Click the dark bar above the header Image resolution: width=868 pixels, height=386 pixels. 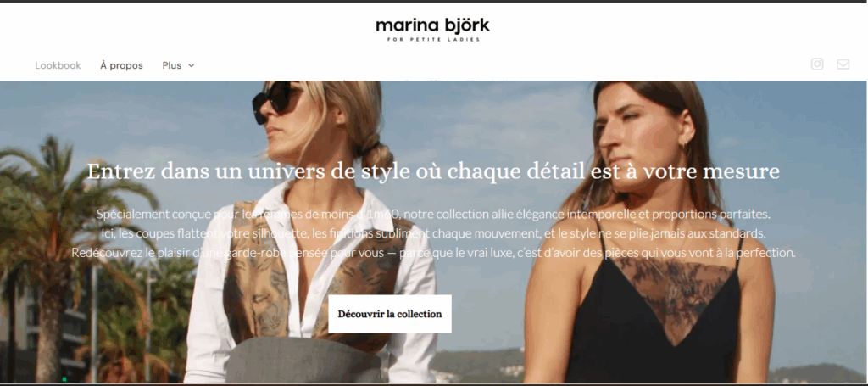(x=434, y=2)
